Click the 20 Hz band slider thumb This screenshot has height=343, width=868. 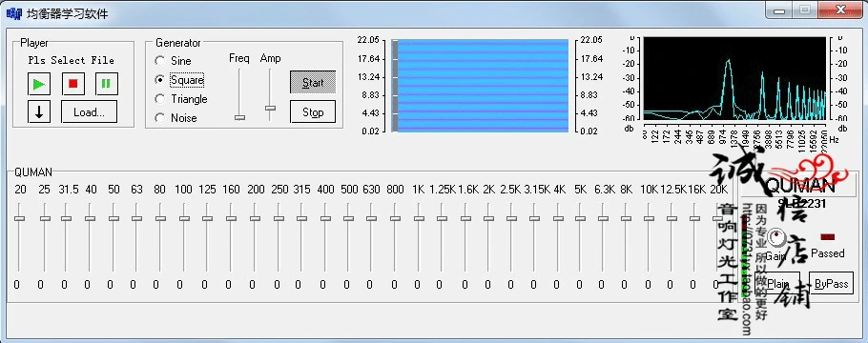point(20,218)
